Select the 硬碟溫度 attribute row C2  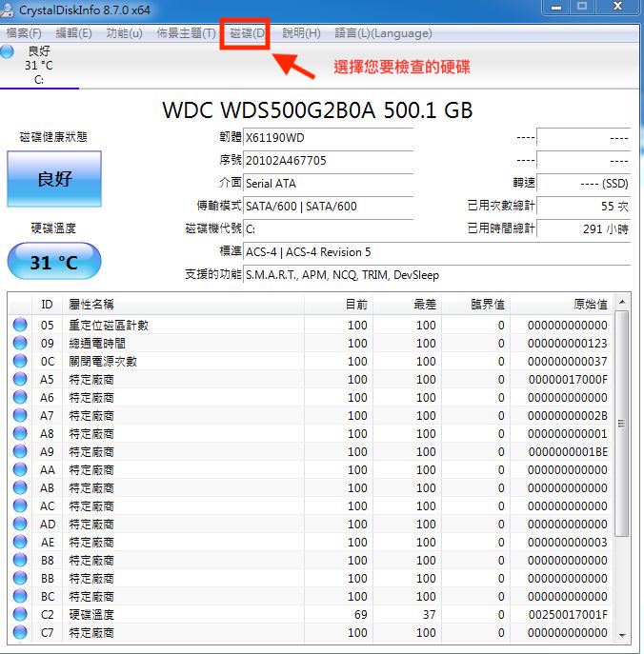pos(311,614)
